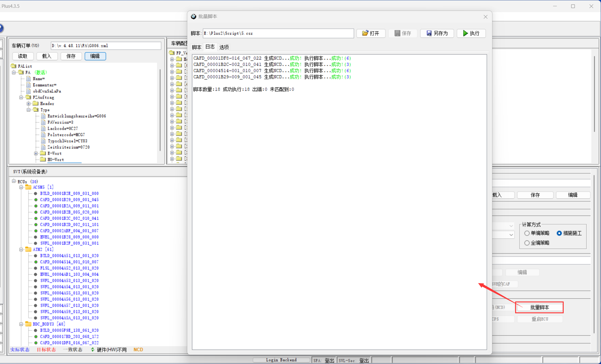Screen dimensions: 601x364
Task: Collapse the FZAuftrag tree node
Action: (x=21, y=97)
